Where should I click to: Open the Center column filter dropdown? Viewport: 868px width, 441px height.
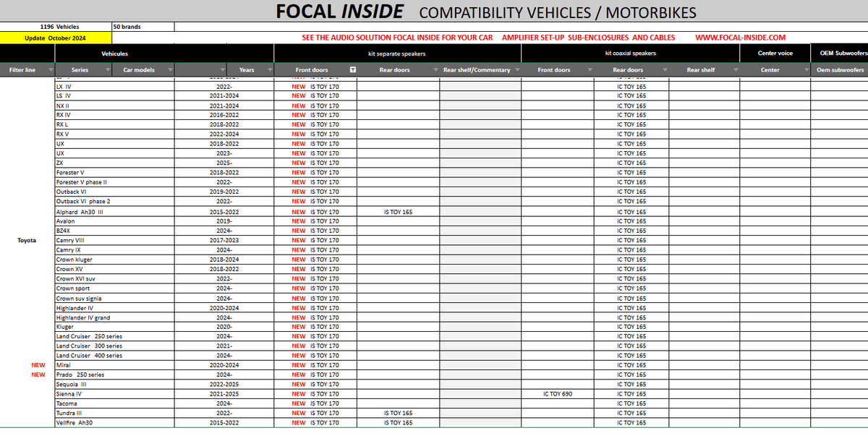806,70
